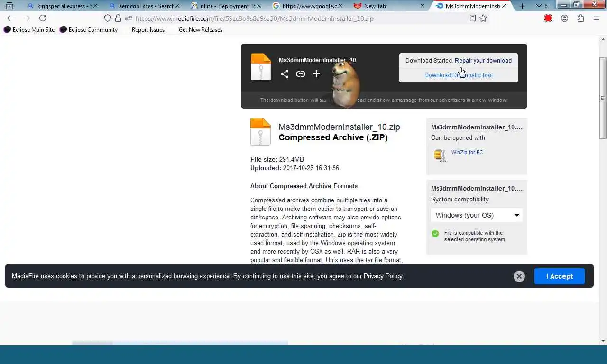Click the System compatibility label
The width and height of the screenshot is (607, 364).
click(x=460, y=200)
